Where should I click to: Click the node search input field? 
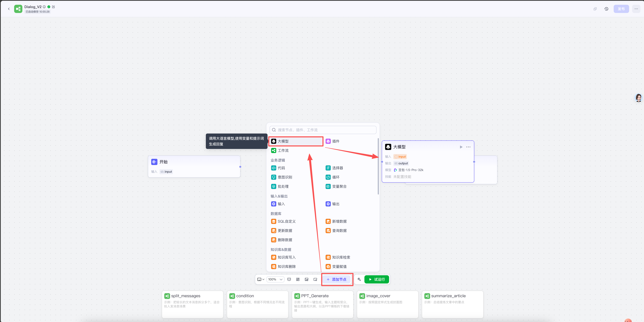click(323, 130)
